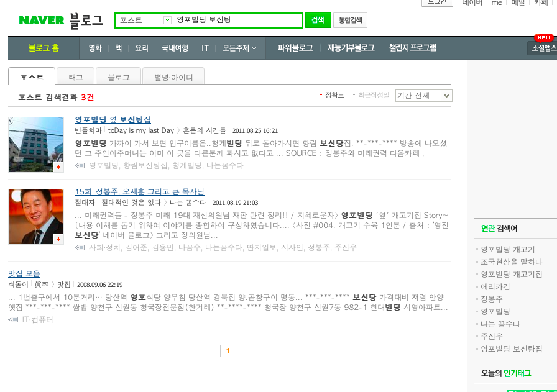This screenshot has width=557, height=392.
Task: Search related term 정봉주 in sidebar
Action: coord(492,299)
